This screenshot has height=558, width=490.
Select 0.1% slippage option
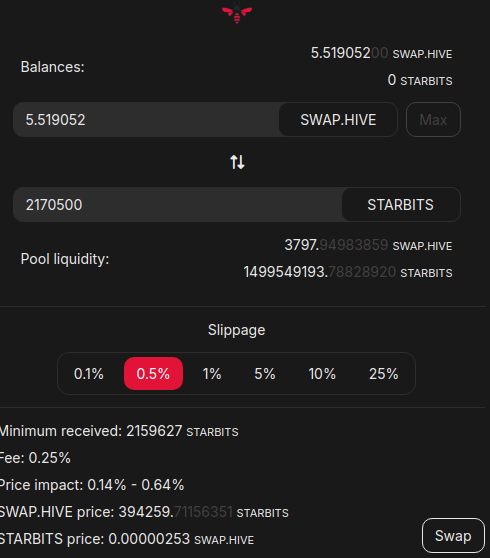click(x=89, y=374)
